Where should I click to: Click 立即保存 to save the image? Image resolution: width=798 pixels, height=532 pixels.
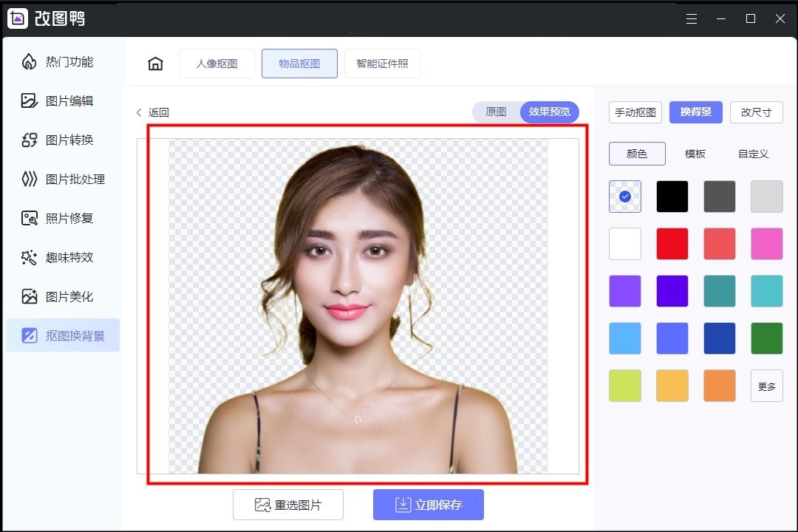(x=429, y=505)
